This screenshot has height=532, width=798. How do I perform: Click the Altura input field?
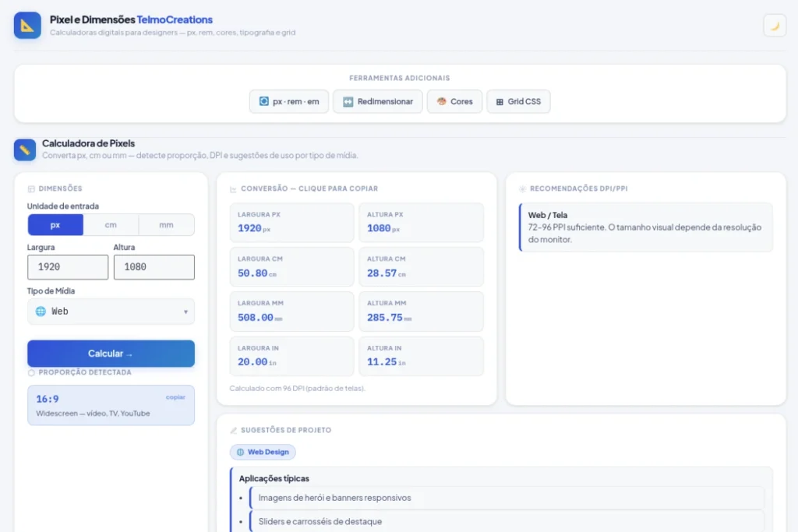tap(154, 267)
